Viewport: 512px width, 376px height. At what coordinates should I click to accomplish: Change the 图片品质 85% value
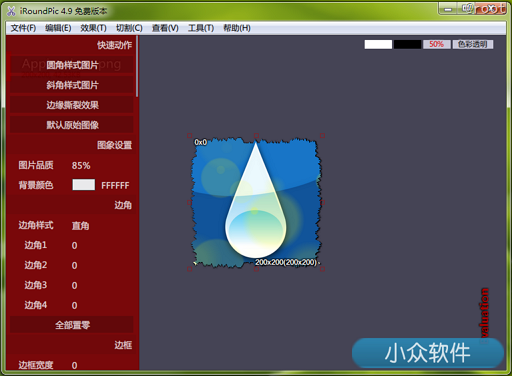(x=81, y=165)
